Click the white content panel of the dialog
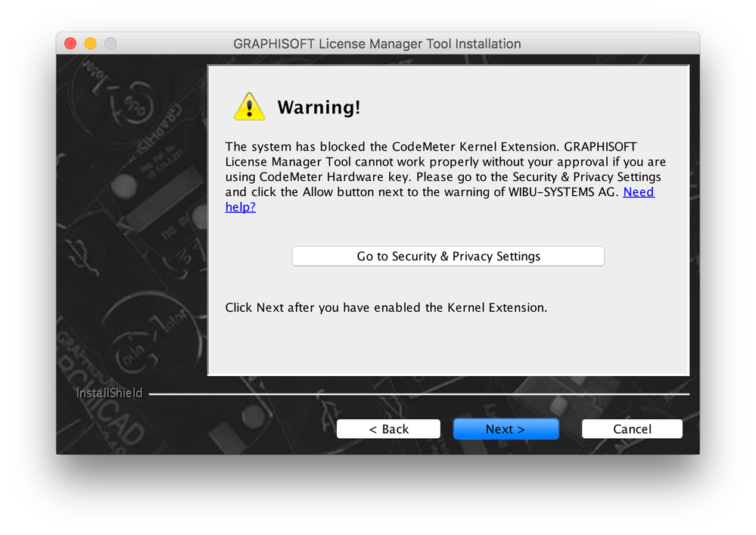 pos(448,348)
